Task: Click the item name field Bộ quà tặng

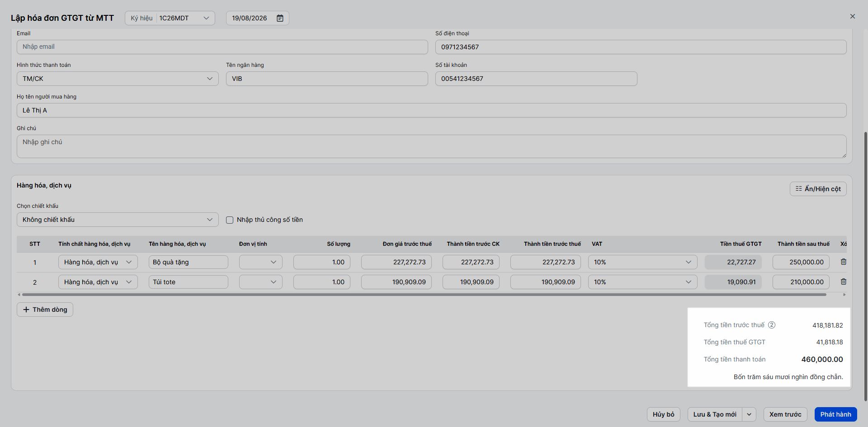Action: click(189, 262)
